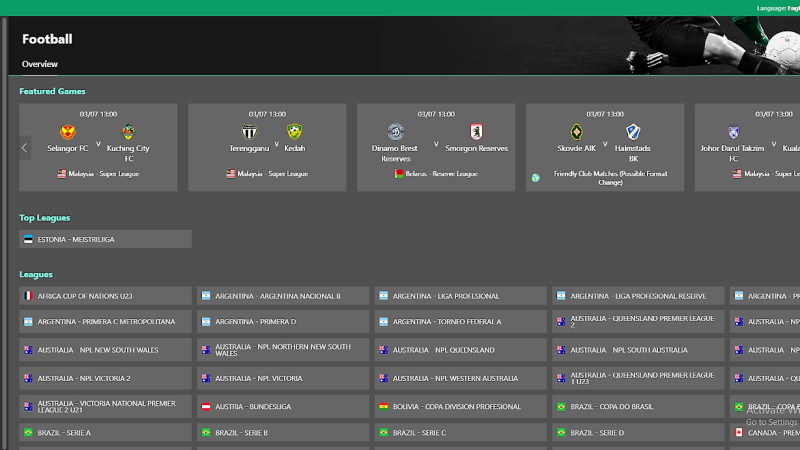Choose Austria - Bundesliga
Image resolution: width=800 pixels, height=450 pixels.
pyautogui.click(x=283, y=407)
